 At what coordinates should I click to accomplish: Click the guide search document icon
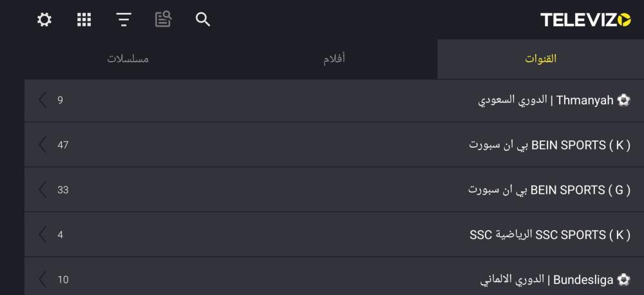[x=163, y=20]
